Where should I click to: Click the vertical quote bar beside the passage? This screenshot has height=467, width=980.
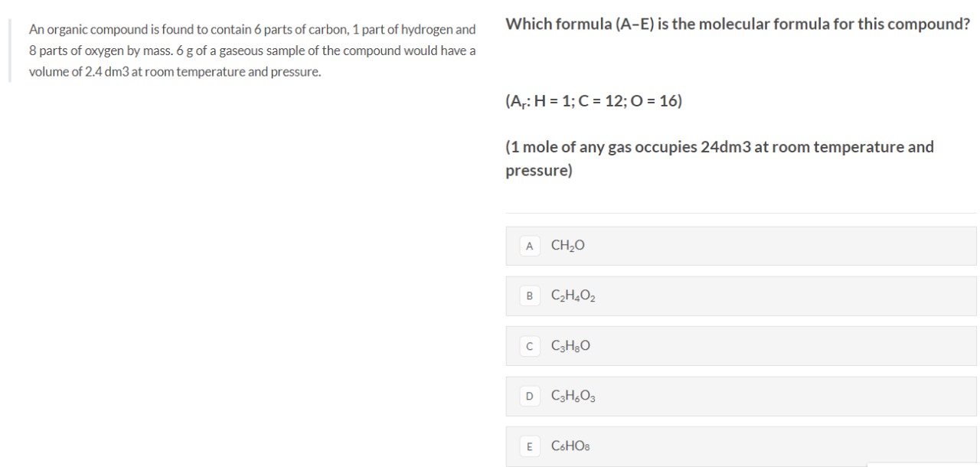point(9,51)
